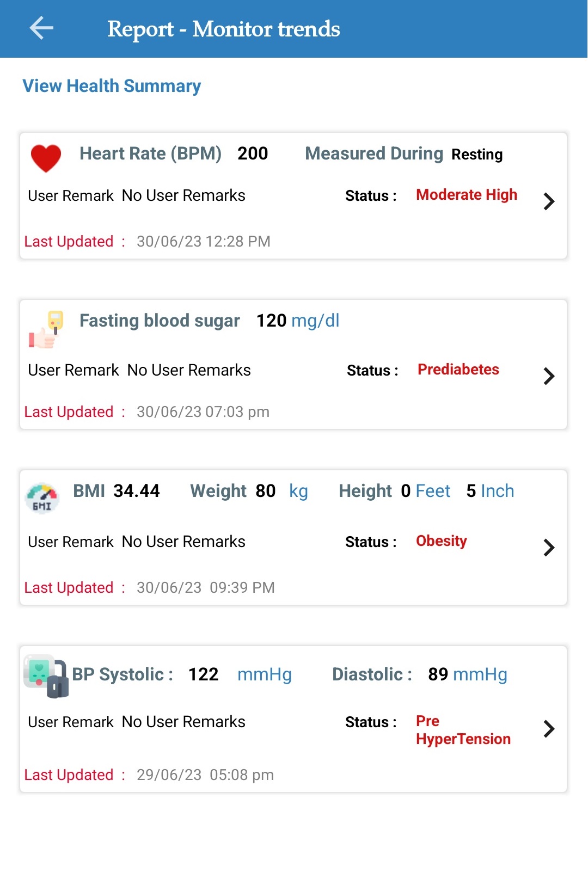The width and height of the screenshot is (588, 872).
Task: Tap the BMI gauge icon
Action: 42,498
